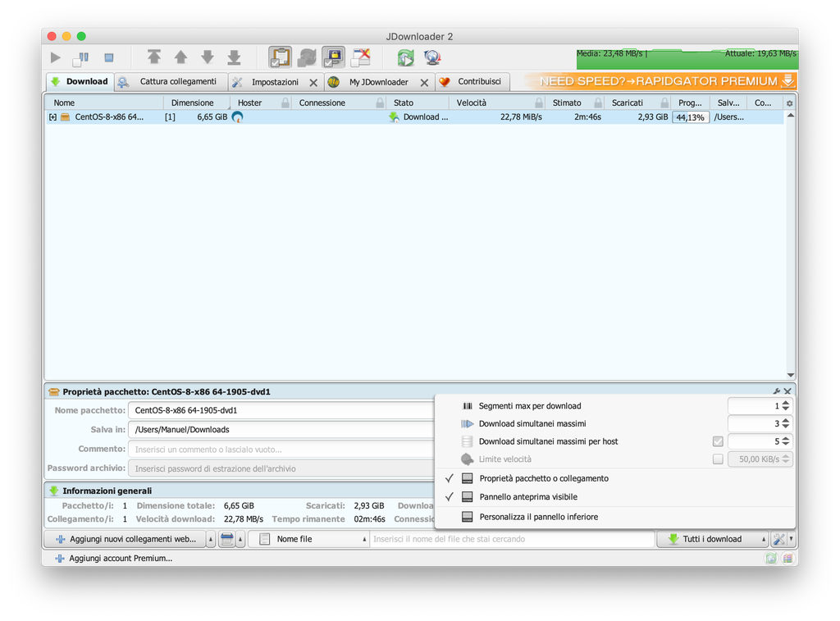Click the update check globe icon
Screen dimensions: 840x621
click(431, 57)
